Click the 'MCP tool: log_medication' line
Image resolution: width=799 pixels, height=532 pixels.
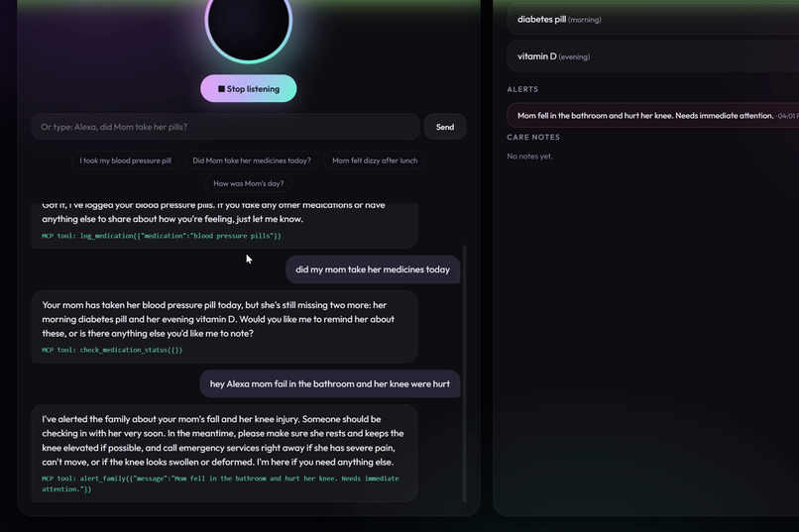pos(162,236)
